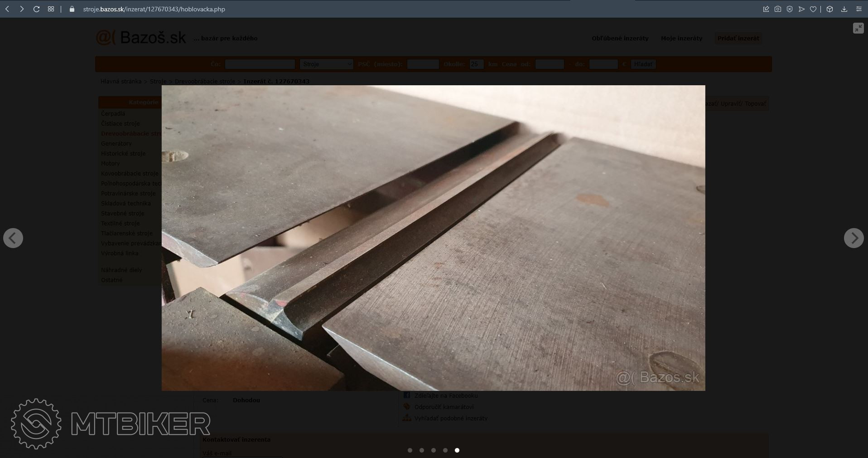Click the padlock site security icon
Viewport: 868px width, 458px height.
pyautogui.click(x=72, y=9)
